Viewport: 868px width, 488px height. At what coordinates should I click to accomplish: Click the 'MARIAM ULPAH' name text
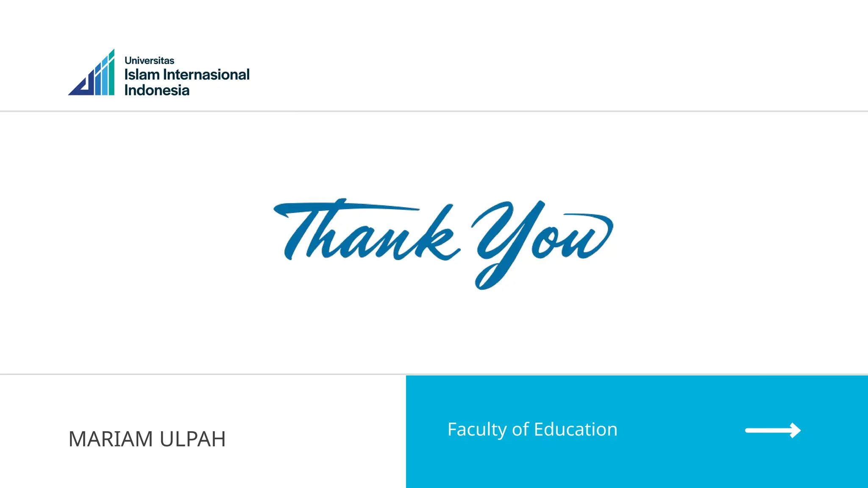tap(147, 439)
